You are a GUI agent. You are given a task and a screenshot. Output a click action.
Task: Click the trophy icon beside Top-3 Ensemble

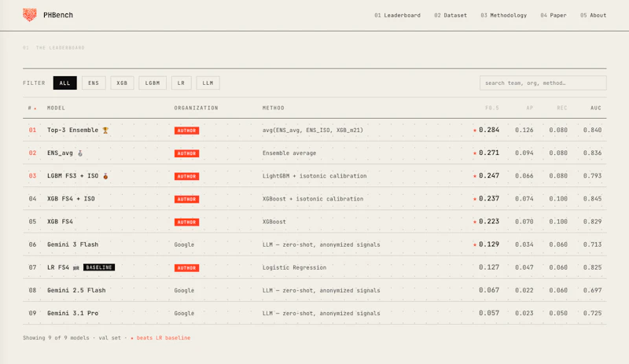click(x=105, y=131)
